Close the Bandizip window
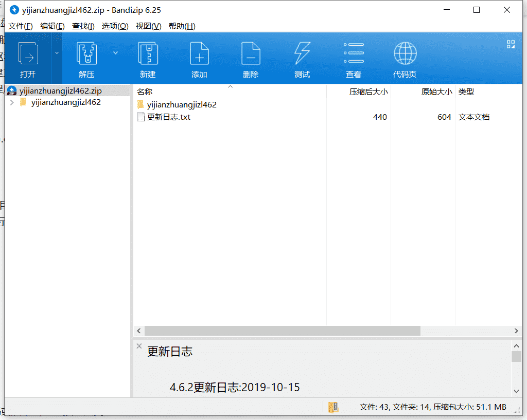Viewport: 527px width, 420px height. (x=507, y=10)
